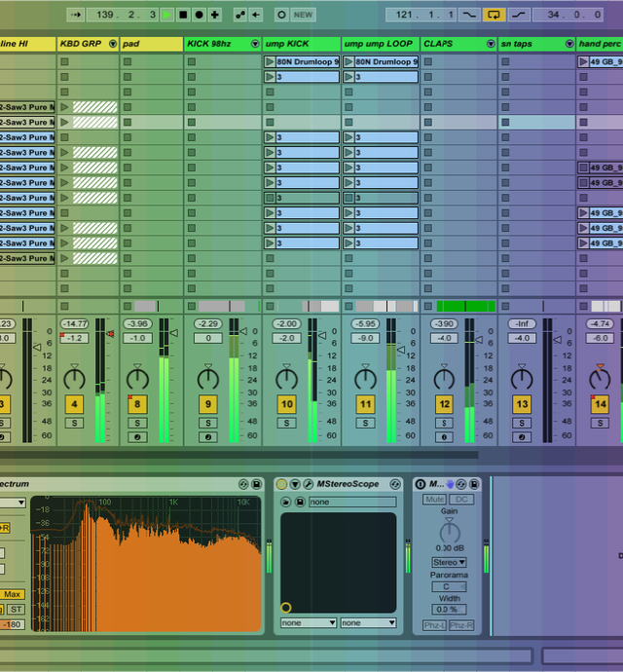Click the NEW button in the transport bar
The image size is (623, 672).
point(304,15)
